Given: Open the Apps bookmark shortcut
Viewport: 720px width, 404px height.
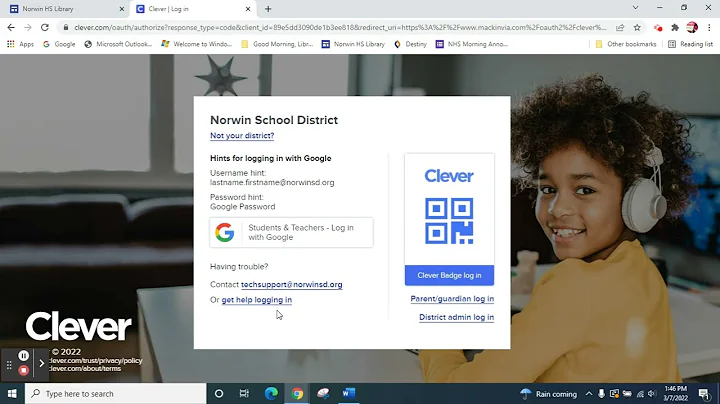Looking at the screenshot, I should coord(21,44).
